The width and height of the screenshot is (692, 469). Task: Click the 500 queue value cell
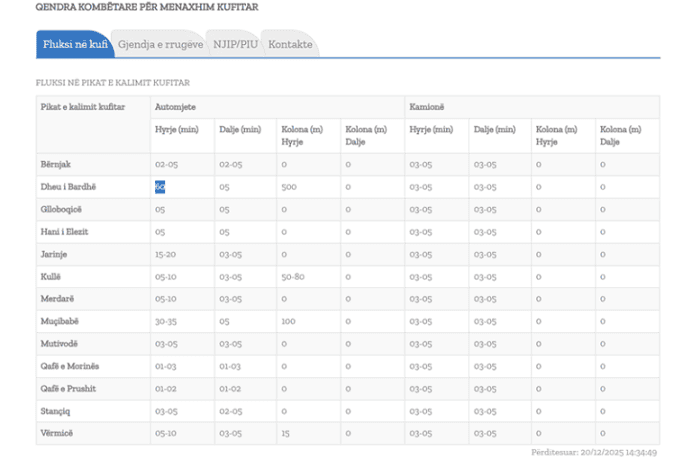tap(289, 186)
